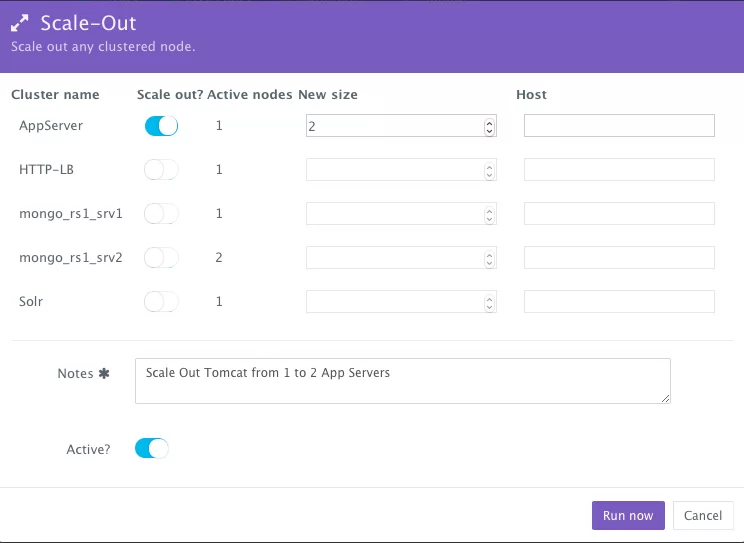This screenshot has height=543, width=744.
Task: Toggle scale out for Solr
Action: pyautogui.click(x=161, y=301)
